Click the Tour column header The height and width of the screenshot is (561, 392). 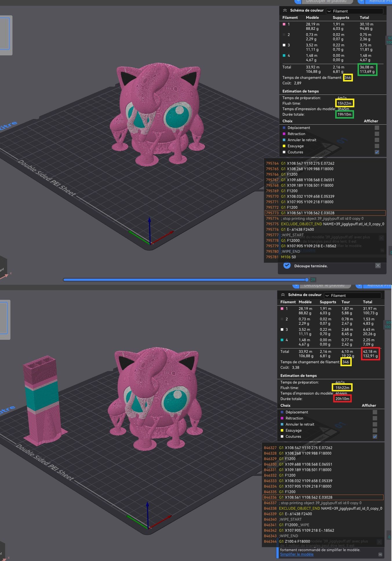[346, 302]
